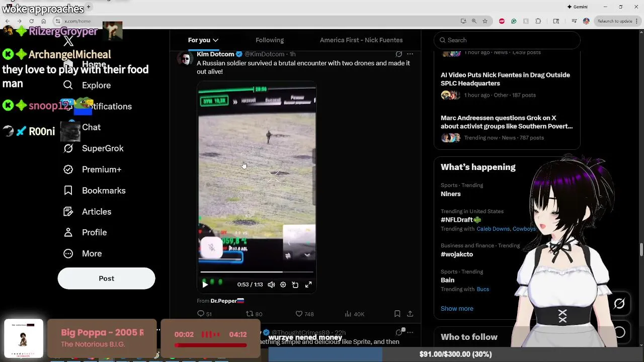Switch to the Following tab
This screenshot has height=362, width=644.
point(270,40)
